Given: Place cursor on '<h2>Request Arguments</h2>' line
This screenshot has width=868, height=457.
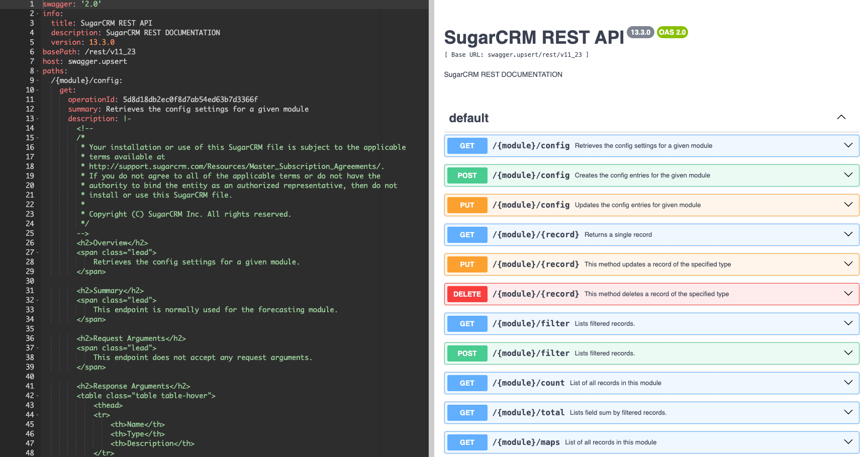Looking at the screenshot, I should [131, 338].
